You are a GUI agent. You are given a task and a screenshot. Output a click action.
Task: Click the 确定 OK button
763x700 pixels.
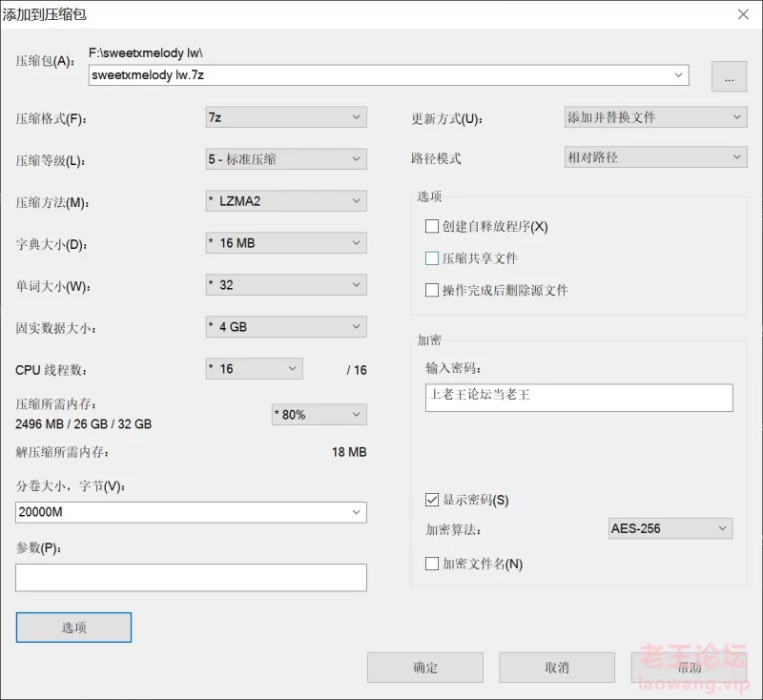point(425,668)
